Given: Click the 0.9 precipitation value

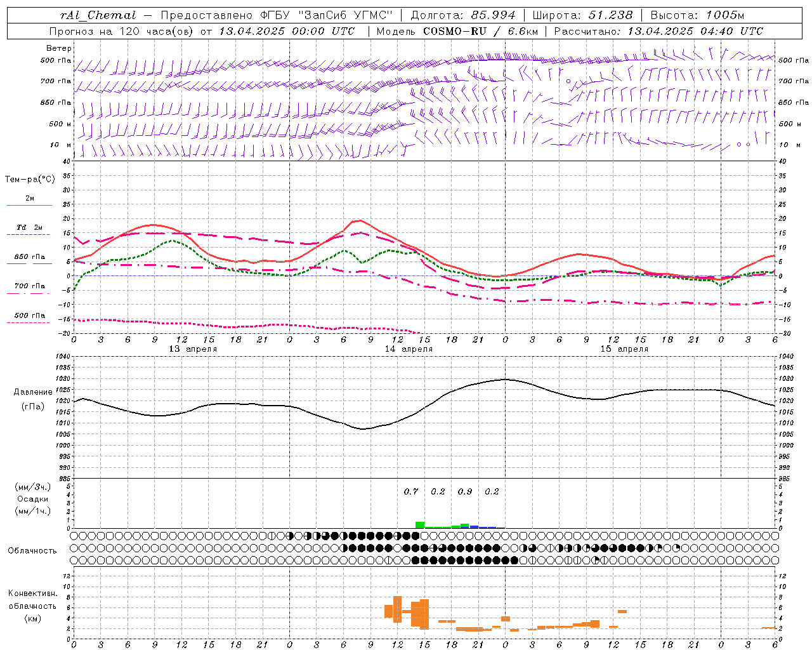Looking at the screenshot, I should (x=465, y=491).
